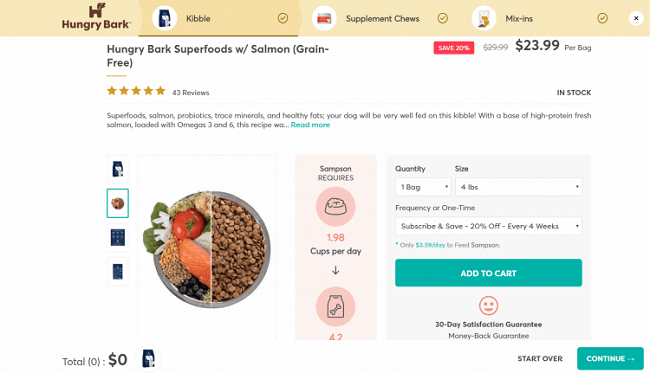Open the Size 4 lbs dropdown

click(518, 187)
